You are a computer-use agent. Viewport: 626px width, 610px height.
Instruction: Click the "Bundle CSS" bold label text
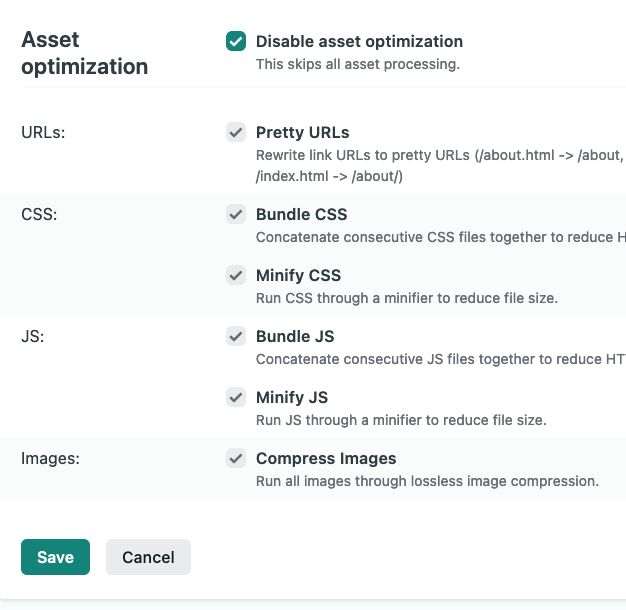pyautogui.click(x=301, y=214)
